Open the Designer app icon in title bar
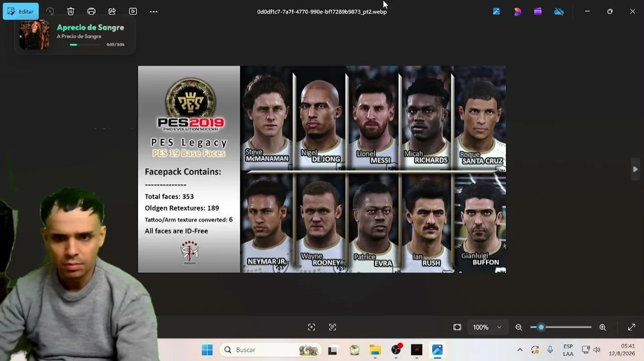The height and width of the screenshot is (361, 644). 496,11
